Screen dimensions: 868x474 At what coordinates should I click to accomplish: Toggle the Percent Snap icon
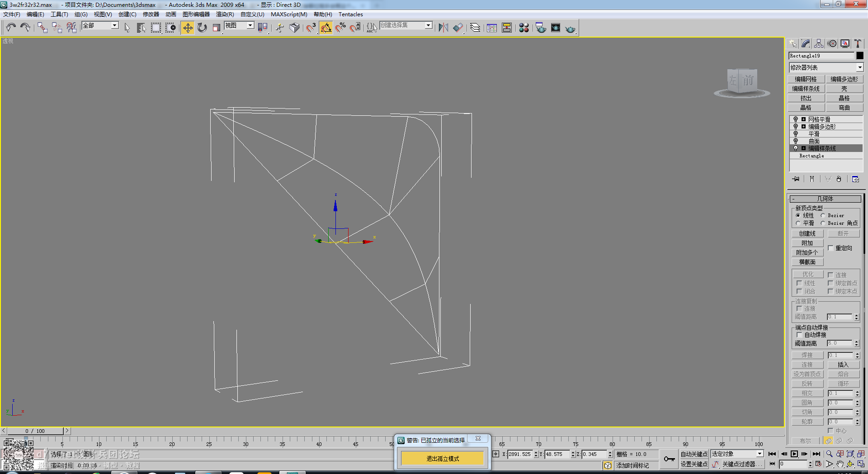pyautogui.click(x=340, y=28)
